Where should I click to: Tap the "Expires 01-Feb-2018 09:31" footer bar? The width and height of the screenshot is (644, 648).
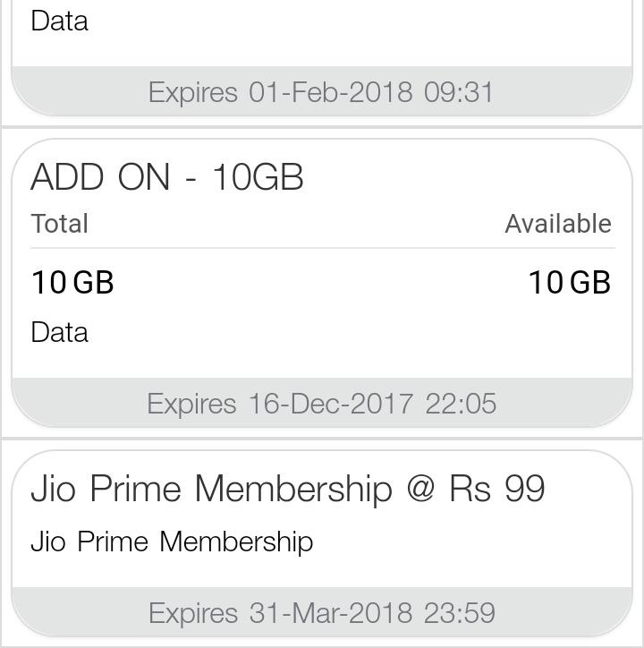(321, 92)
